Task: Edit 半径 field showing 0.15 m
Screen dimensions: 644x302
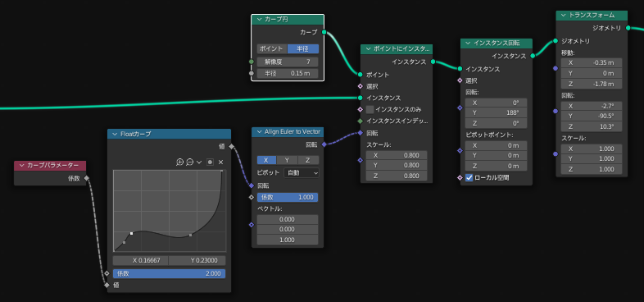Action: pos(288,74)
